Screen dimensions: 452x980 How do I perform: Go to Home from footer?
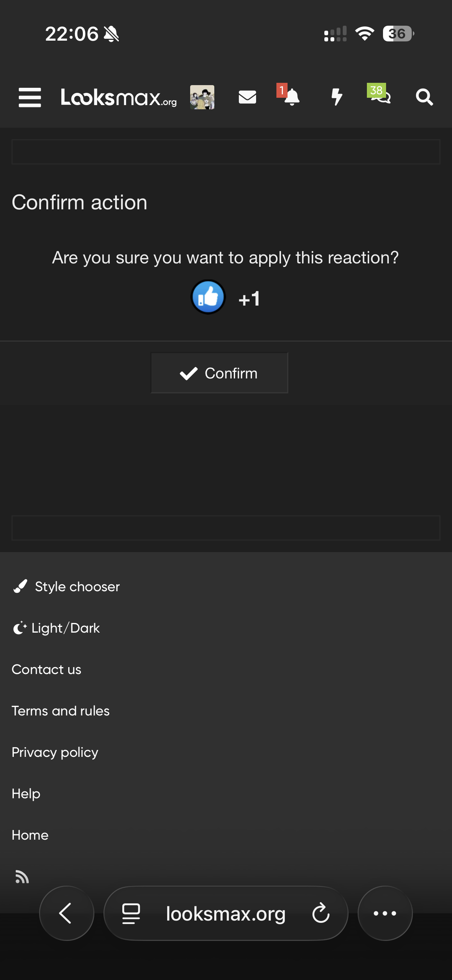pos(30,835)
